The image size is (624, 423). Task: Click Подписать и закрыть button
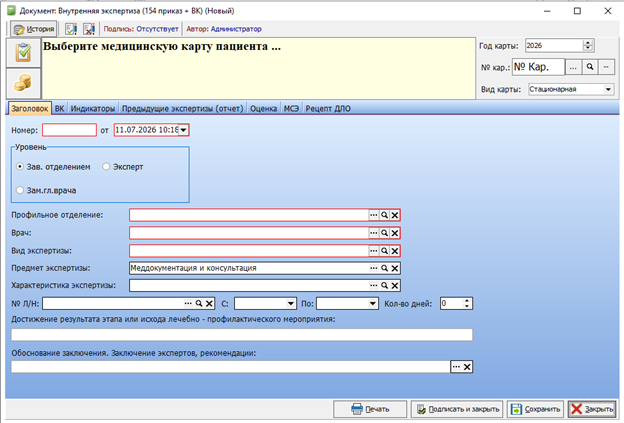pyautogui.click(x=457, y=409)
